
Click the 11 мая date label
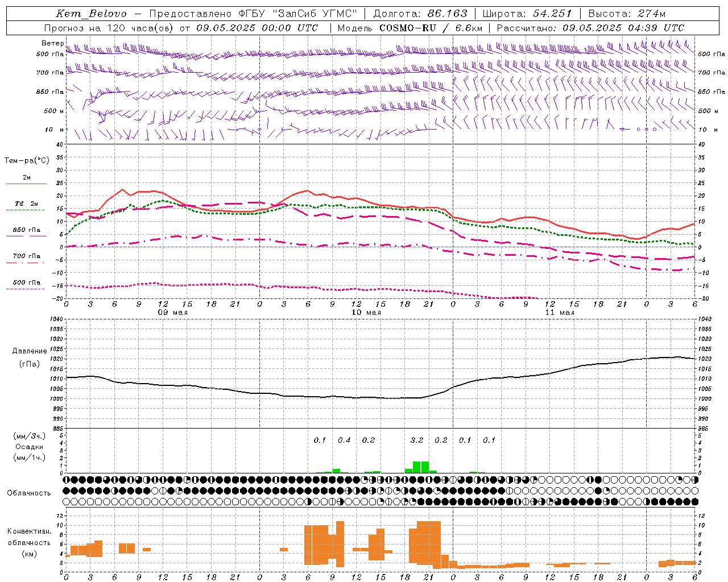560,313
